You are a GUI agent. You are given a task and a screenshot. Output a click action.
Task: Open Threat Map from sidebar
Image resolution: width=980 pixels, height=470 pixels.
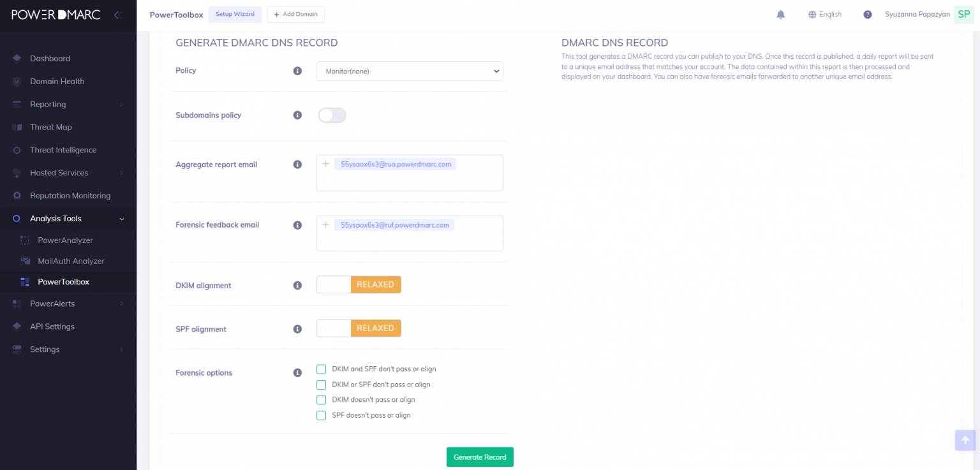point(51,128)
